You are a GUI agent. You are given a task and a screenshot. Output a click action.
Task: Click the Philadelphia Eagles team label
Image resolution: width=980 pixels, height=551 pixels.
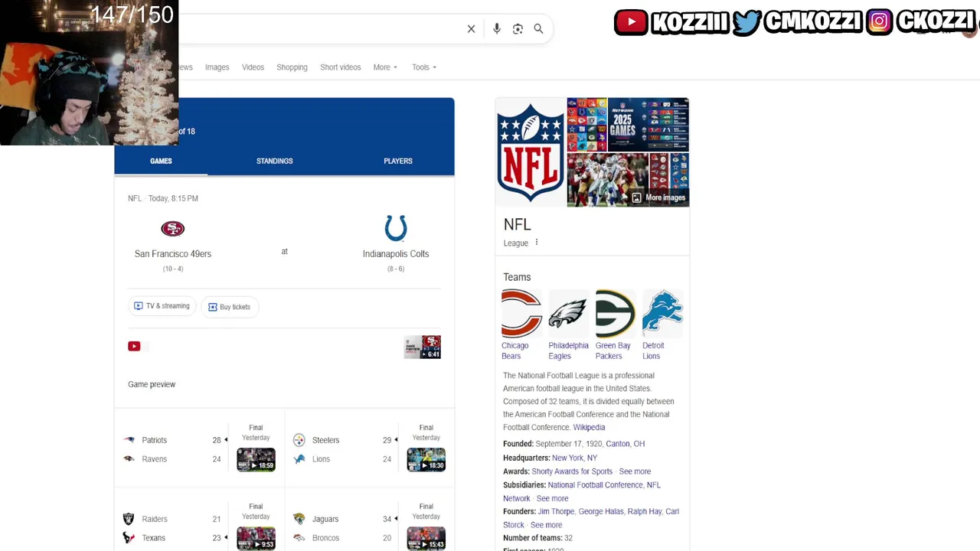click(568, 350)
